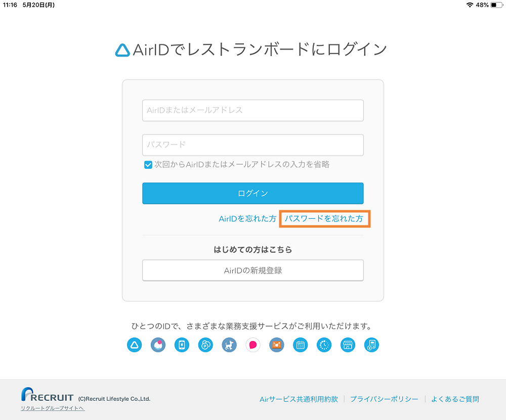
Task: Click the yen smartphone payment service icon
Action: pyautogui.click(x=182, y=345)
